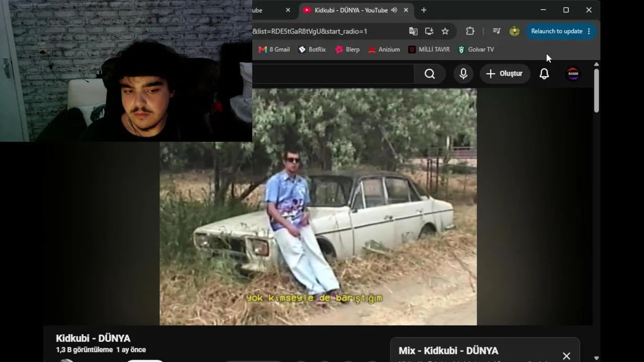644x362 pixels.
Task: Open the media controls icon in Chrome toolbar
Action: (x=497, y=31)
